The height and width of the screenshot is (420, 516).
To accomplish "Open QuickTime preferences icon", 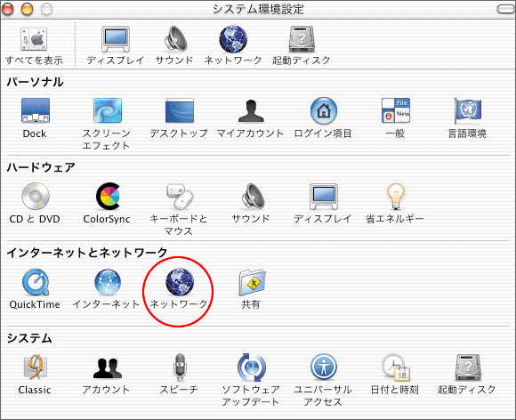I will 36,282.
